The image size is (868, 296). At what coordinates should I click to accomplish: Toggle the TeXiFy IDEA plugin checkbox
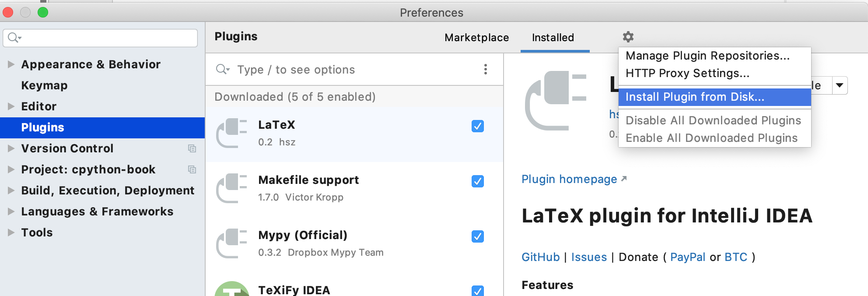(x=478, y=291)
